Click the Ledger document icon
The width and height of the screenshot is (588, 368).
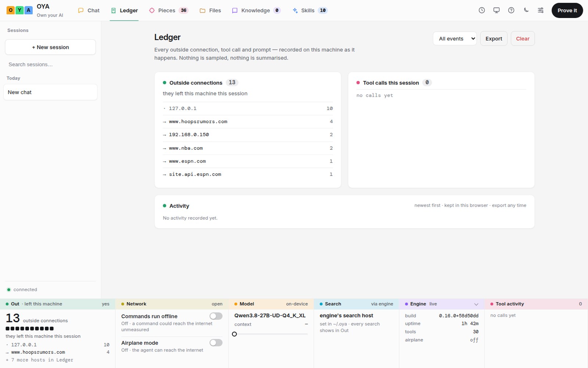(114, 10)
